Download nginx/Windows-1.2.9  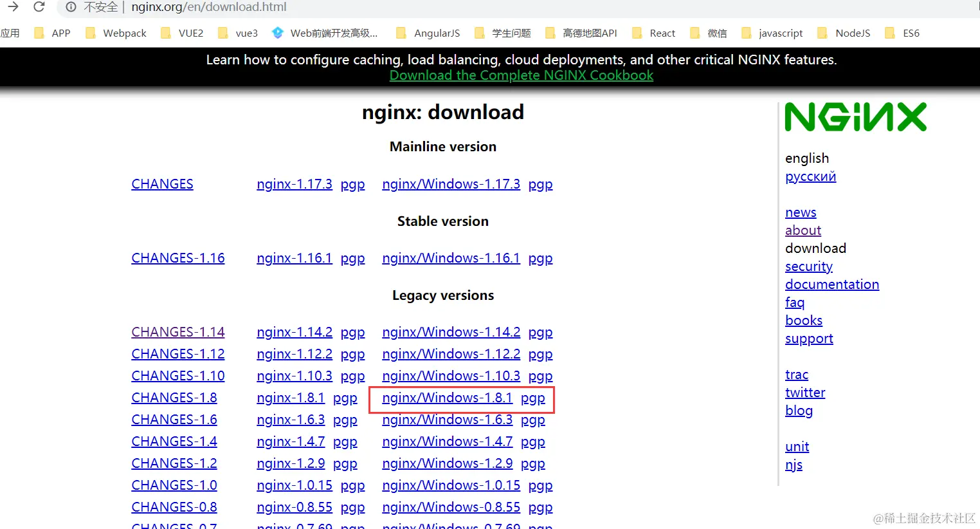tap(448, 463)
